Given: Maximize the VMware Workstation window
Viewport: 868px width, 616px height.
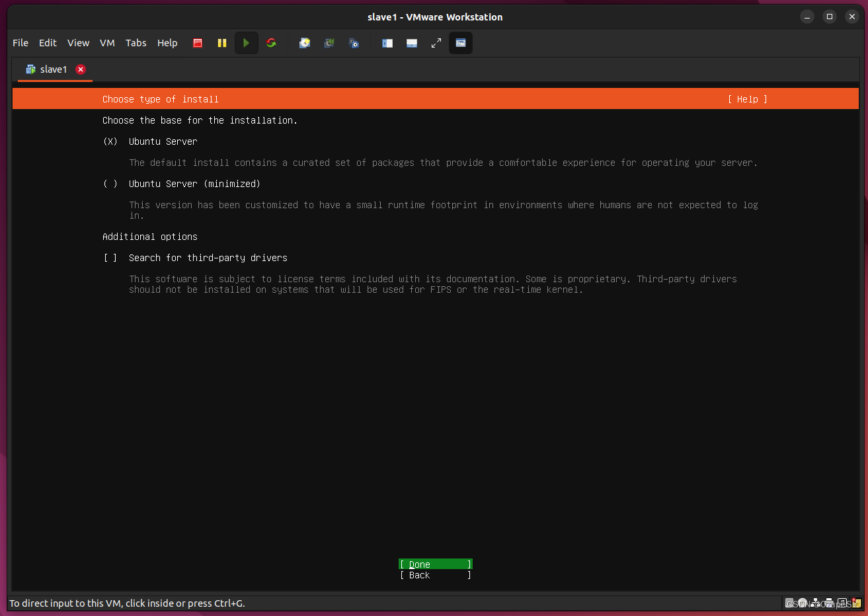Looking at the screenshot, I should pyautogui.click(x=830, y=17).
